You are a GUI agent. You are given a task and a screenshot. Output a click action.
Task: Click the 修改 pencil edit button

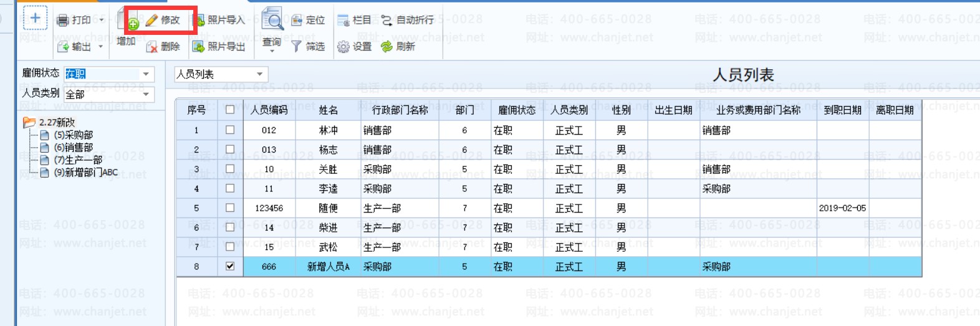[163, 20]
